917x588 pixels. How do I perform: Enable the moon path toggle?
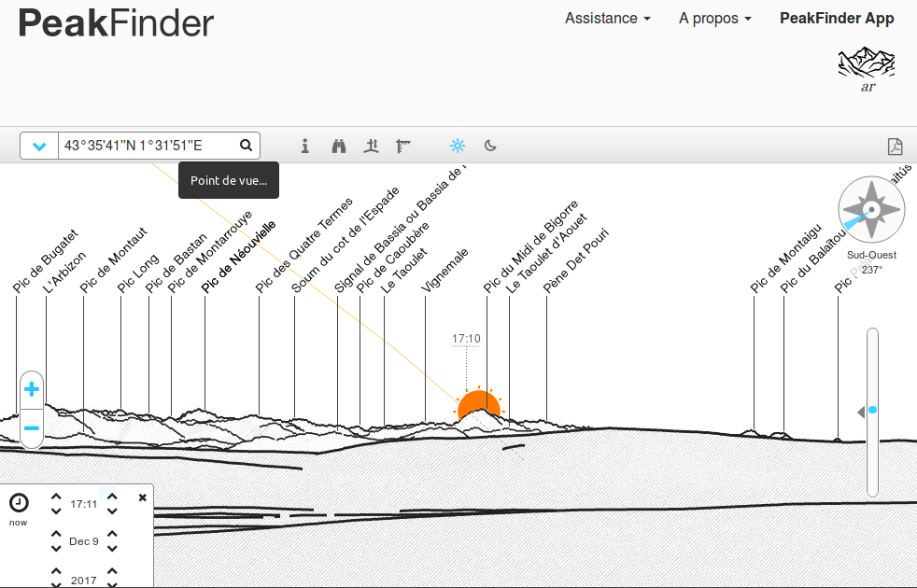pos(490,146)
